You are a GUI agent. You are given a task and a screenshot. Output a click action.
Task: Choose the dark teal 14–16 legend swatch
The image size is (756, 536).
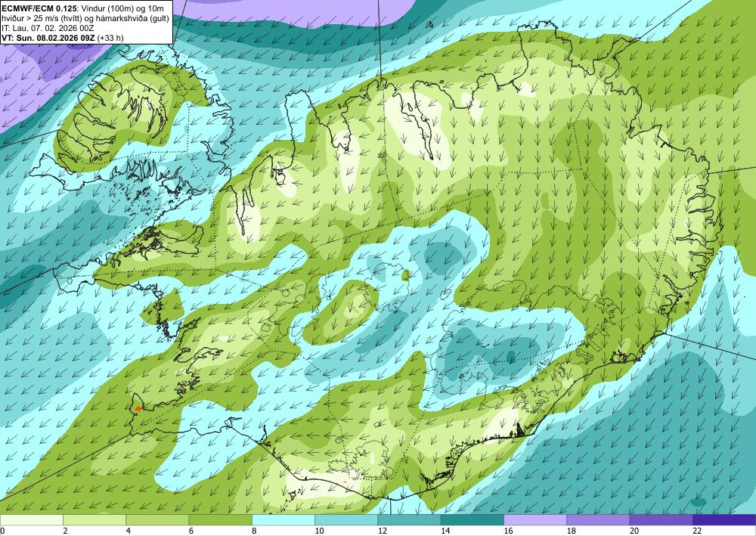tap(472, 520)
